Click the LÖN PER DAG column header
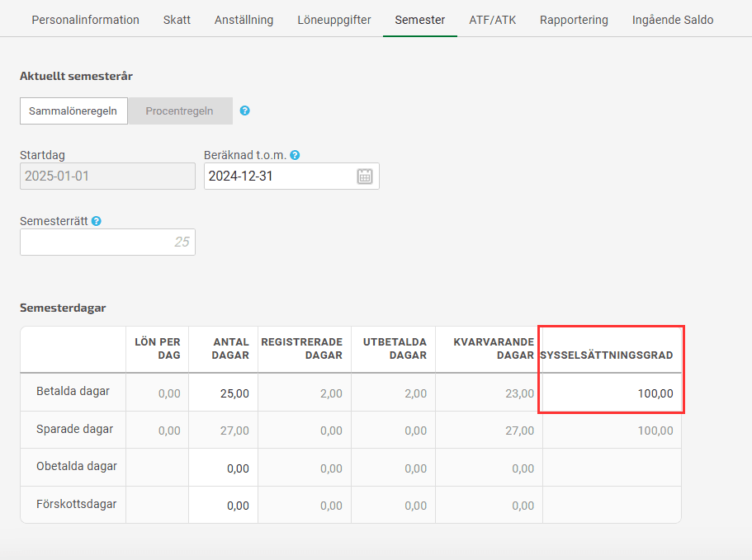752x560 pixels. pyautogui.click(x=158, y=348)
